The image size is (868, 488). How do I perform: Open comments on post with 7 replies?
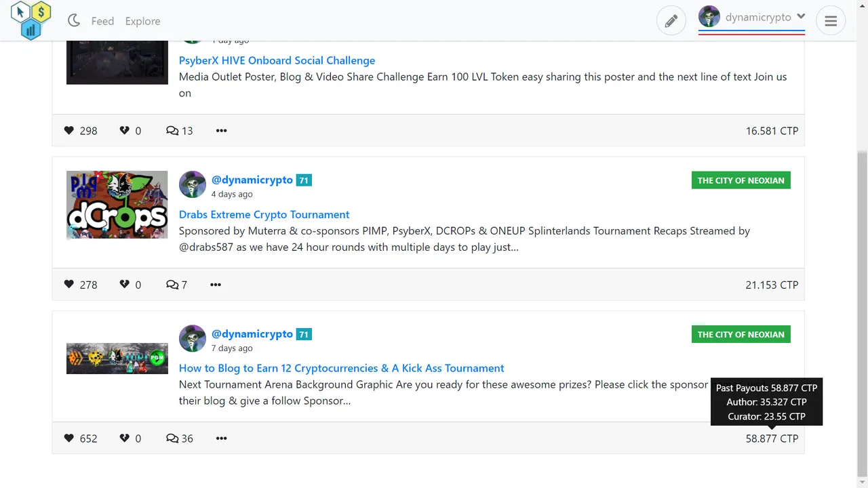tap(176, 285)
